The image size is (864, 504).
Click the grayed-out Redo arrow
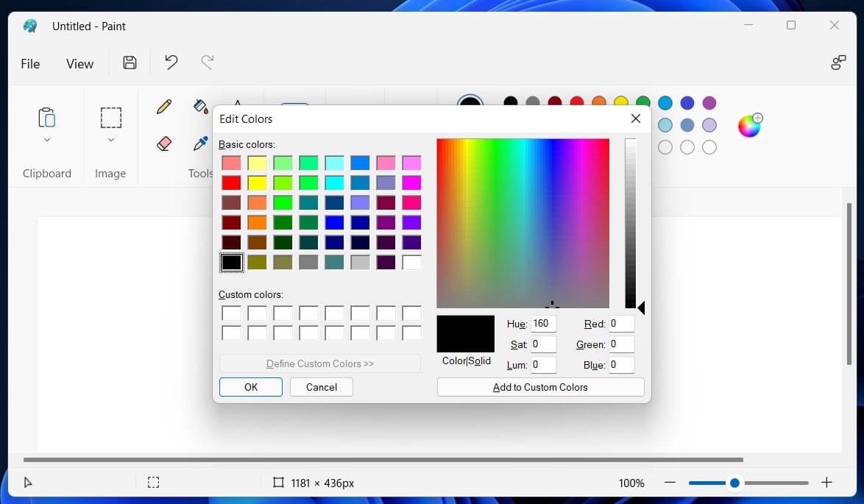pyautogui.click(x=208, y=63)
